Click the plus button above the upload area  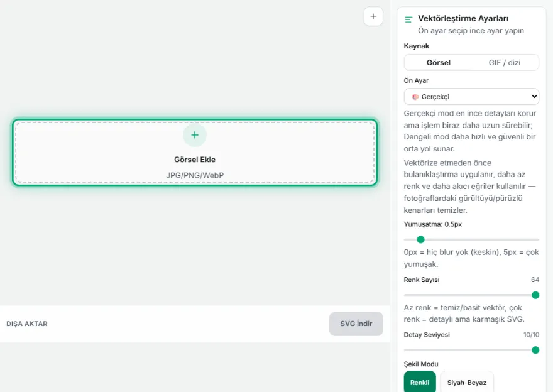pyautogui.click(x=373, y=16)
